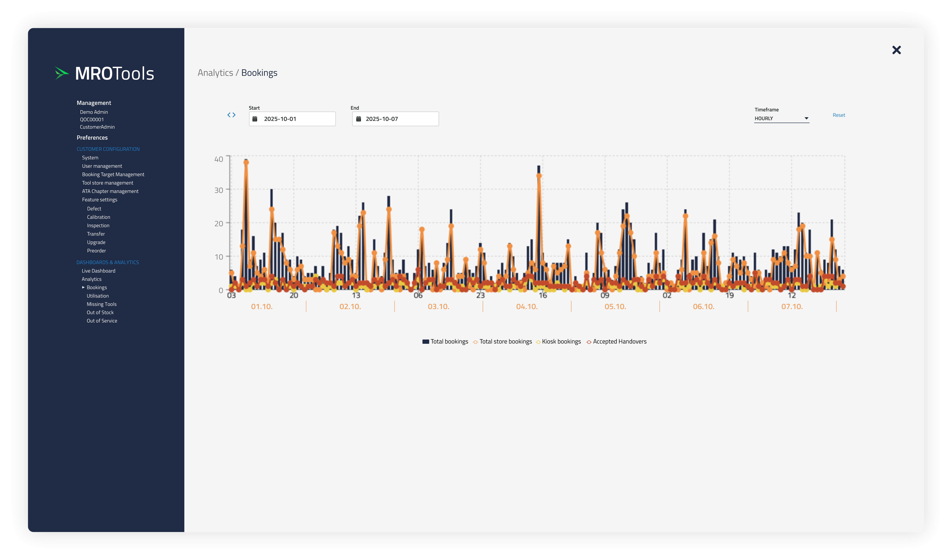Open User management
This screenshot has height=560, width=952.
click(102, 166)
